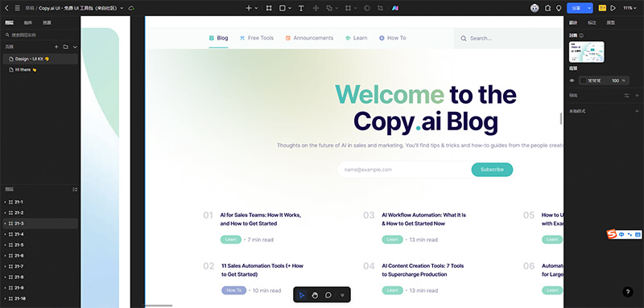Viewport: 644px width, 308px height.
Task: Toggle Sogou Chinese/English mode button
Action: (x=621, y=234)
